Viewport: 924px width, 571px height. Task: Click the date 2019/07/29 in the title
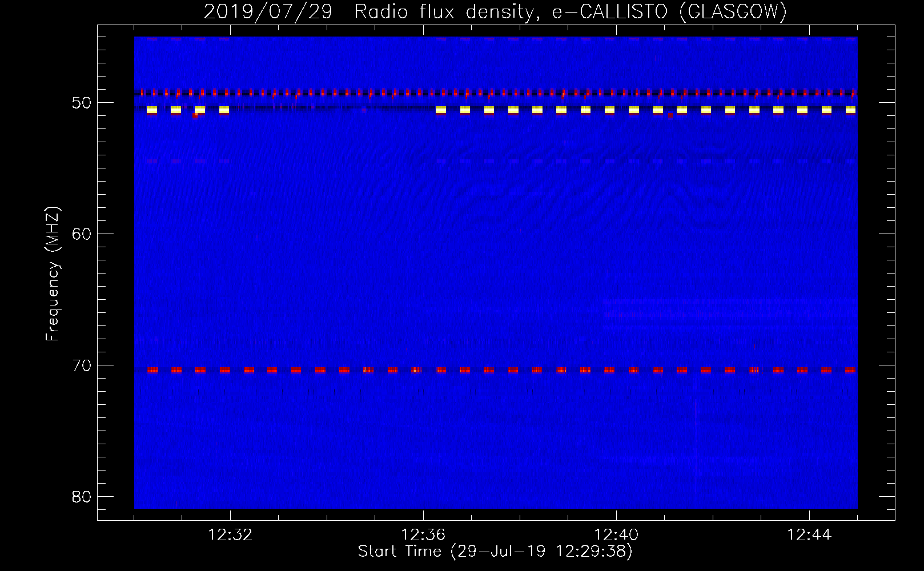click(x=268, y=11)
